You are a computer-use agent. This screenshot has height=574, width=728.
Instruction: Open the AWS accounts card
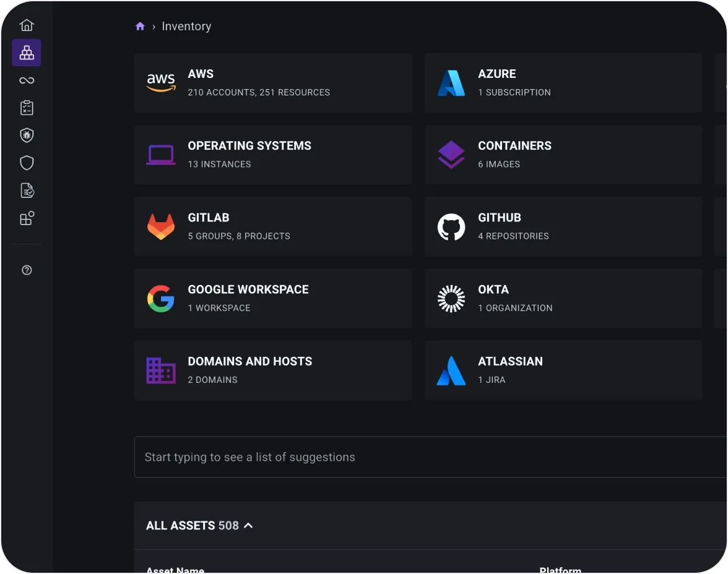273,83
